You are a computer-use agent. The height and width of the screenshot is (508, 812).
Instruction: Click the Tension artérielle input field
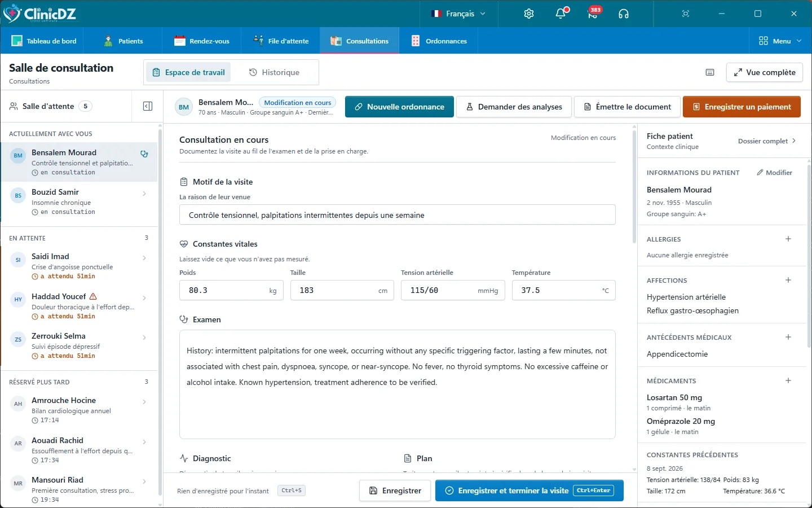pos(453,290)
